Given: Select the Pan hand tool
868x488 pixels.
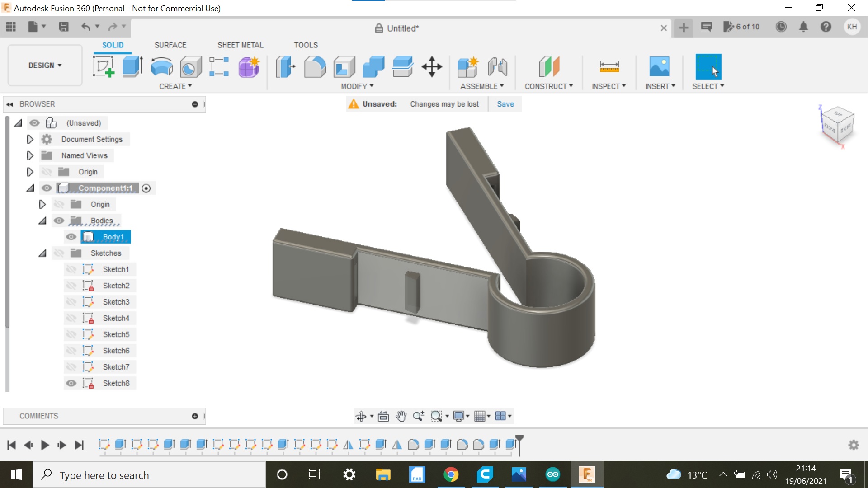Looking at the screenshot, I should click(401, 416).
